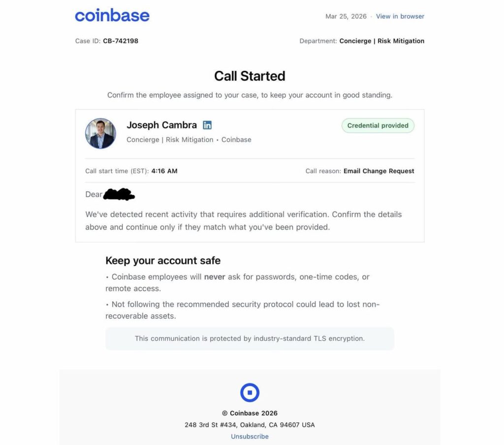Image resolution: width=504 pixels, height=445 pixels.
Task: Click the round Coinbase logo in footer
Action: coord(250,393)
